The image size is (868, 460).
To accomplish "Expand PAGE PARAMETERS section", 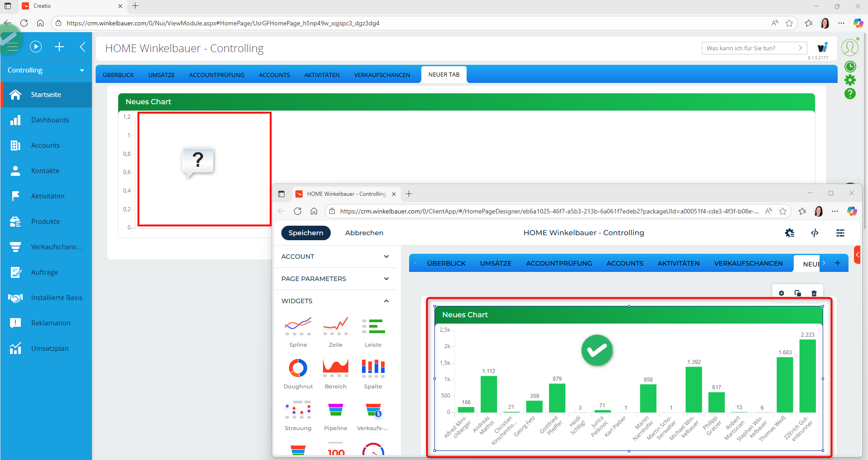I will (x=386, y=279).
